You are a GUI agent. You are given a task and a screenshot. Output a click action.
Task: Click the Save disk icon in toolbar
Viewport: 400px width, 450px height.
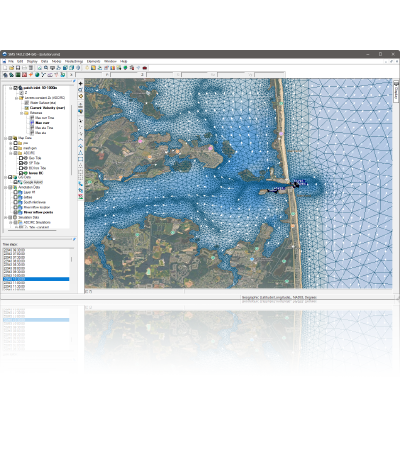click(18, 68)
